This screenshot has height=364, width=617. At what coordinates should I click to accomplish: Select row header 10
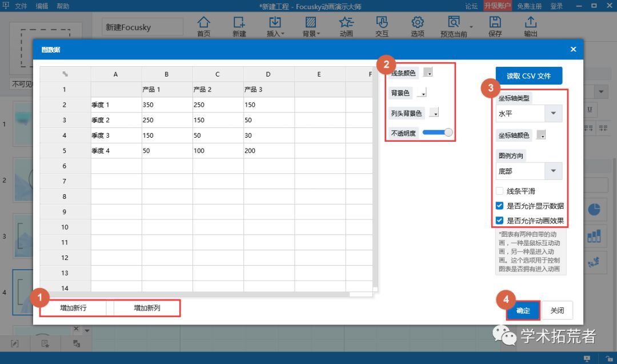65,227
